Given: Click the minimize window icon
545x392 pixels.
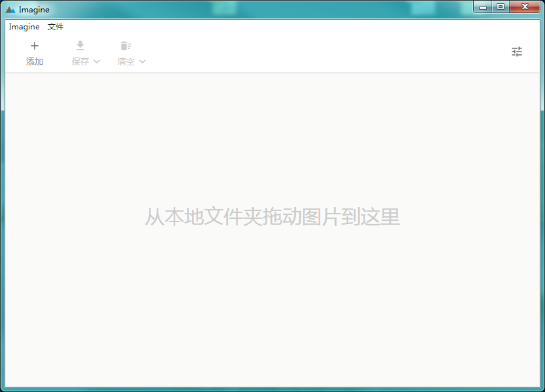Looking at the screenshot, I should 482,7.
